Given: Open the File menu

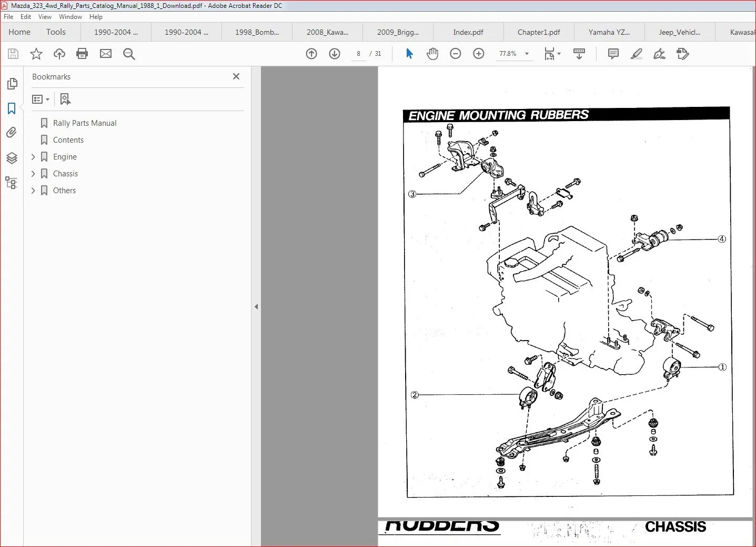Looking at the screenshot, I should tap(8, 17).
